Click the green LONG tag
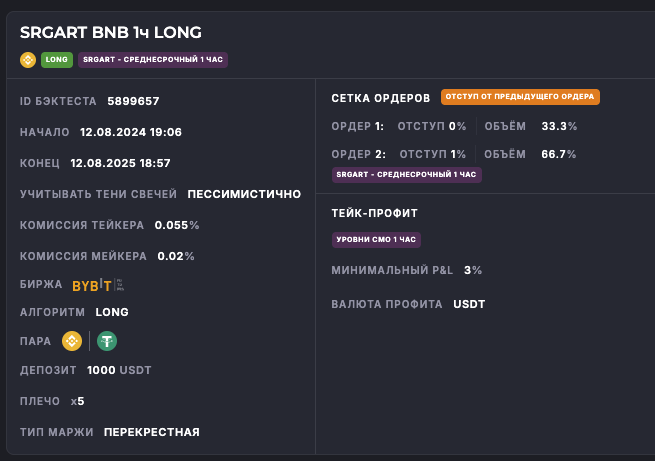Viewport: 655px width, 461px height. (57, 60)
